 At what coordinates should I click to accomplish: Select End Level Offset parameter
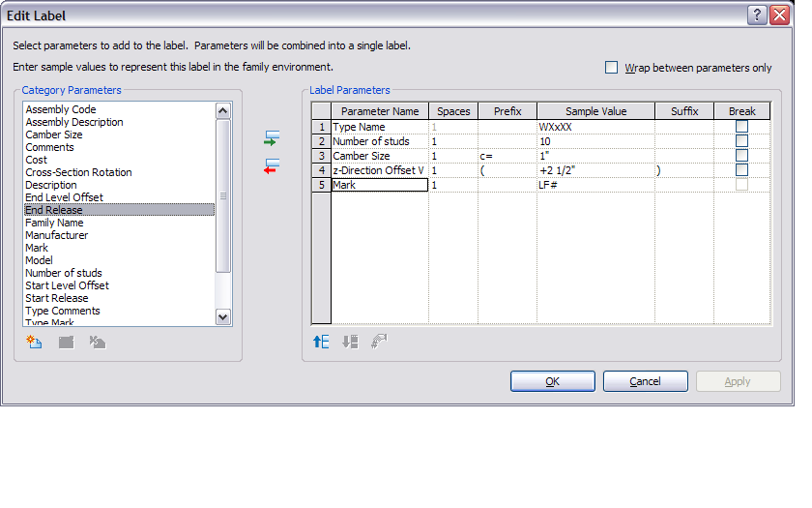(119, 197)
